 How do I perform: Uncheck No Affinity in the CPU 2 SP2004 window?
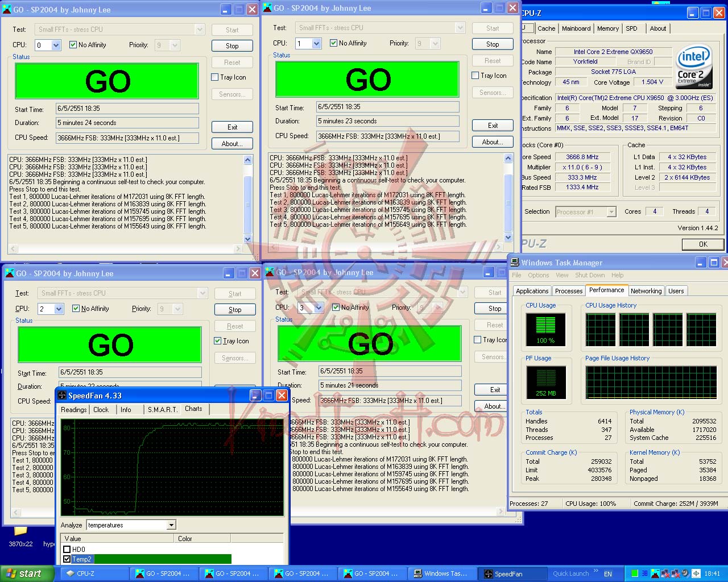[x=76, y=309]
